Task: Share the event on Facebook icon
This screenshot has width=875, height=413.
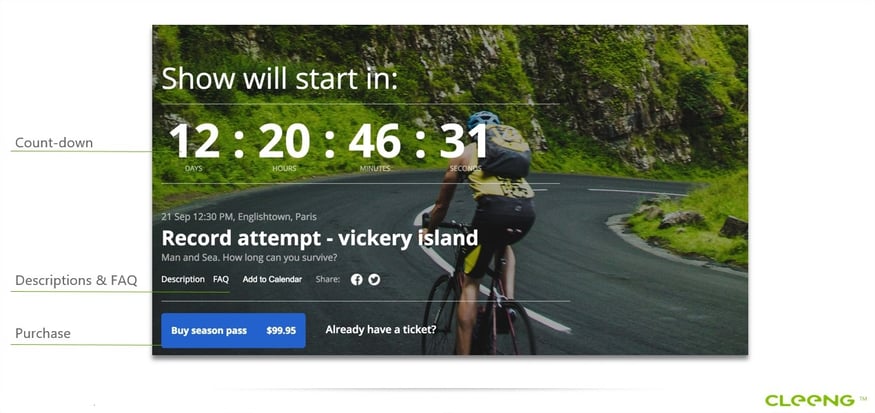Action: click(x=357, y=280)
